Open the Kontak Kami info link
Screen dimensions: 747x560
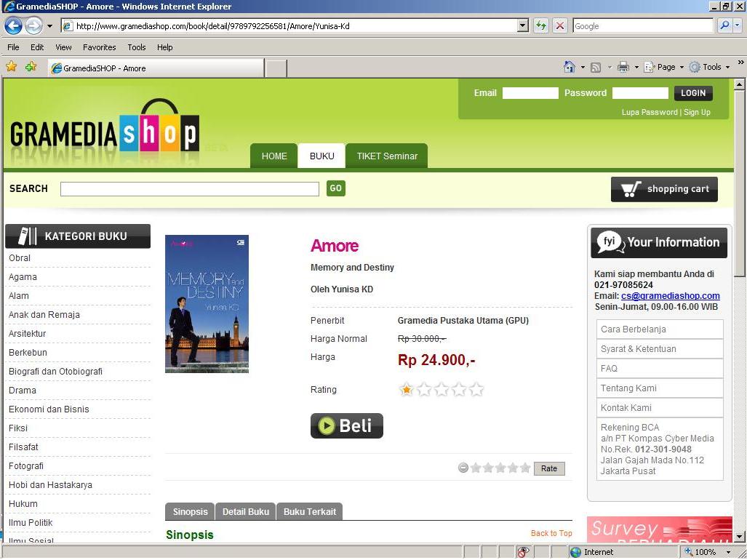tap(660, 407)
